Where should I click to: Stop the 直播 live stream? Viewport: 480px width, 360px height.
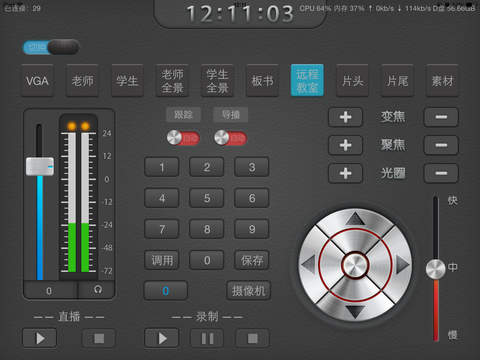point(99,338)
